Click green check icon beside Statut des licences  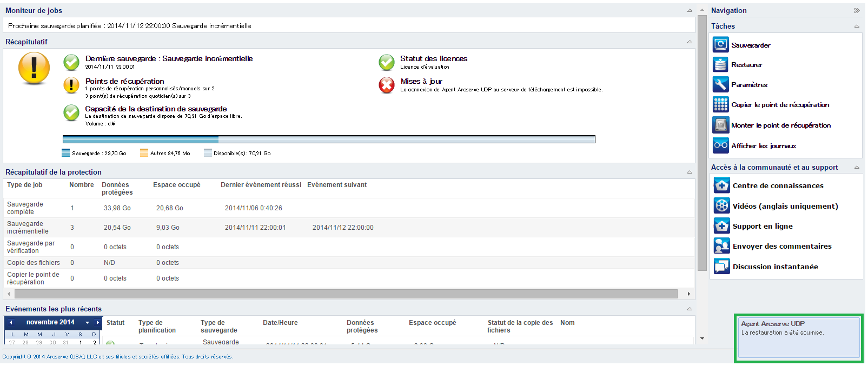[x=387, y=62]
